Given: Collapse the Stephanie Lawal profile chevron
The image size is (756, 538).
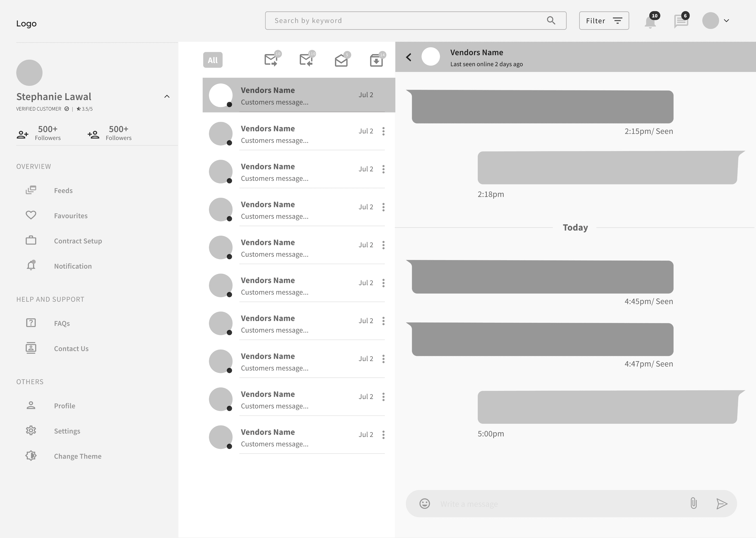Looking at the screenshot, I should 167,96.
